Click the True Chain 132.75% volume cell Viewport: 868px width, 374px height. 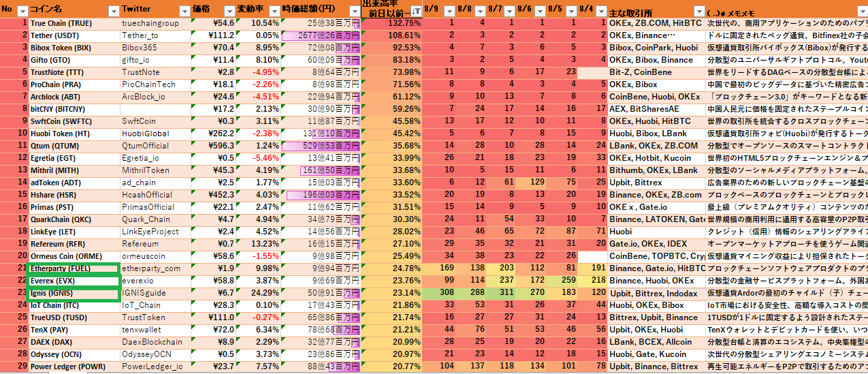392,23
